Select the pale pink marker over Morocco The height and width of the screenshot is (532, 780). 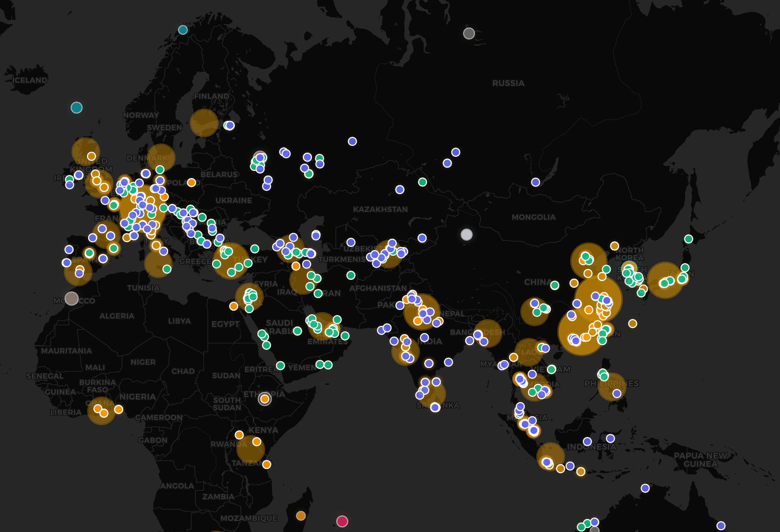pos(71,298)
